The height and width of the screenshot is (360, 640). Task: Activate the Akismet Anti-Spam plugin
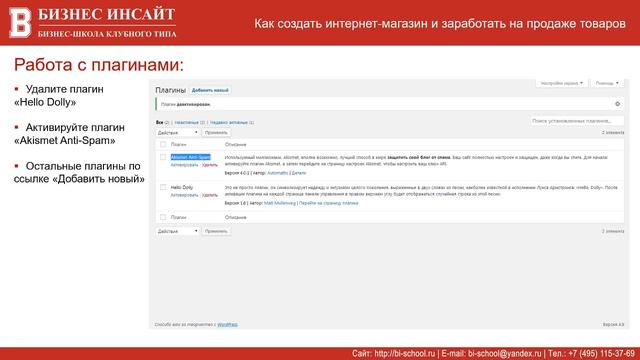(x=184, y=165)
